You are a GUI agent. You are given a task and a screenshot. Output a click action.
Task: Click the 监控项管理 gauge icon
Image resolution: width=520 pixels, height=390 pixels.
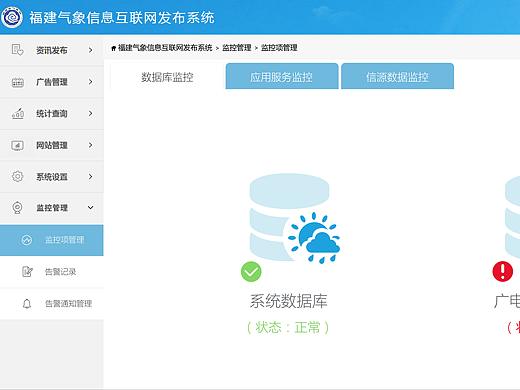(x=27, y=240)
